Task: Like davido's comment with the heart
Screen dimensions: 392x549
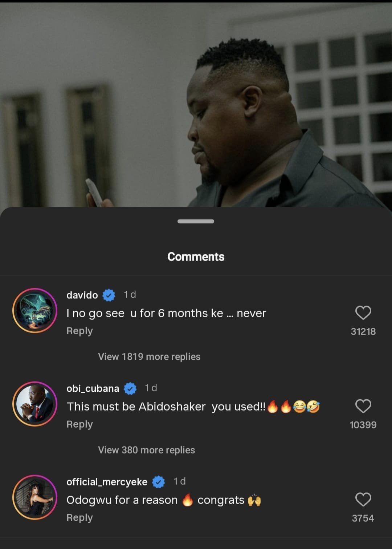Action: pyautogui.click(x=364, y=312)
